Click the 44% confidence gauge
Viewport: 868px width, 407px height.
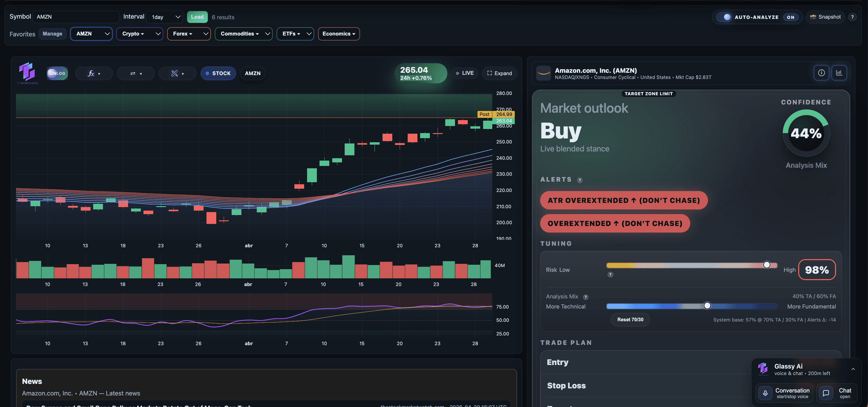click(806, 133)
